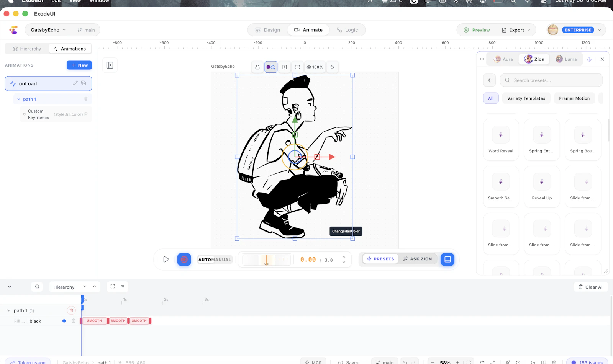The height and width of the screenshot is (364, 613).
Task: Collapse the left sidebar panel icon
Action: pos(110,65)
